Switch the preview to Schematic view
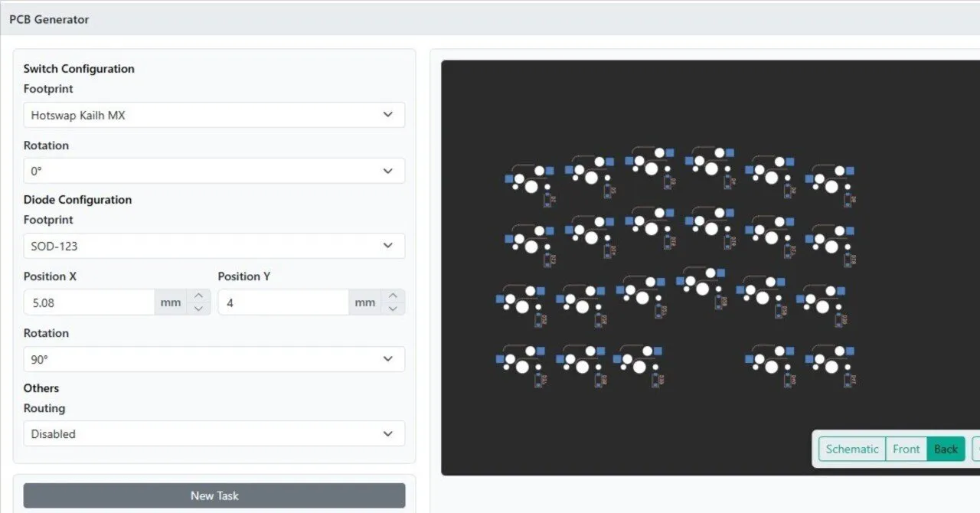Viewport: 980px width, 513px height. [851, 449]
